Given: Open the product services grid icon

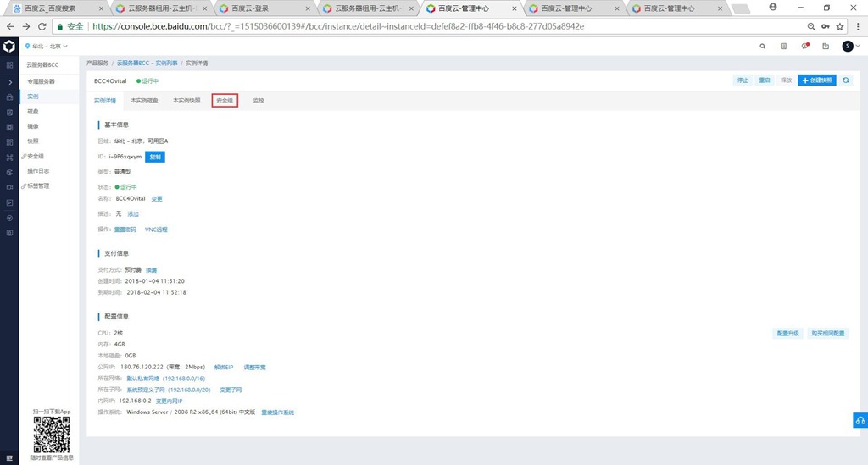Looking at the screenshot, I should tap(9, 64).
